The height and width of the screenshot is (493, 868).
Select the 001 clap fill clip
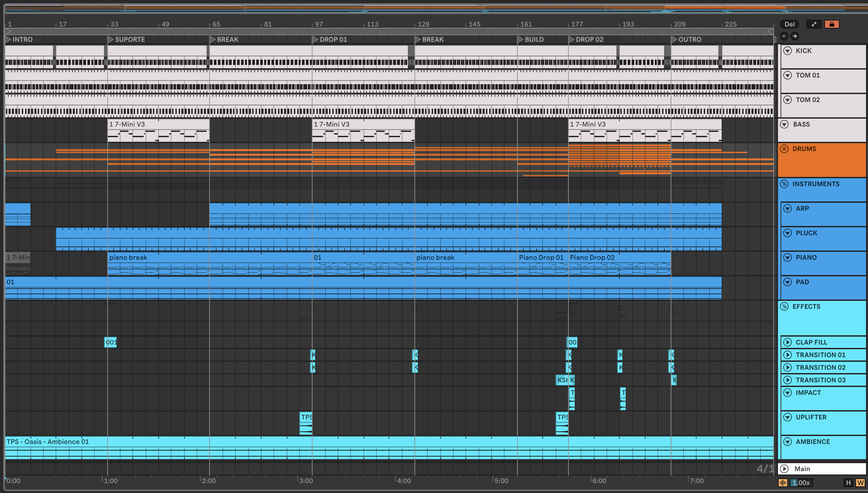[111, 342]
